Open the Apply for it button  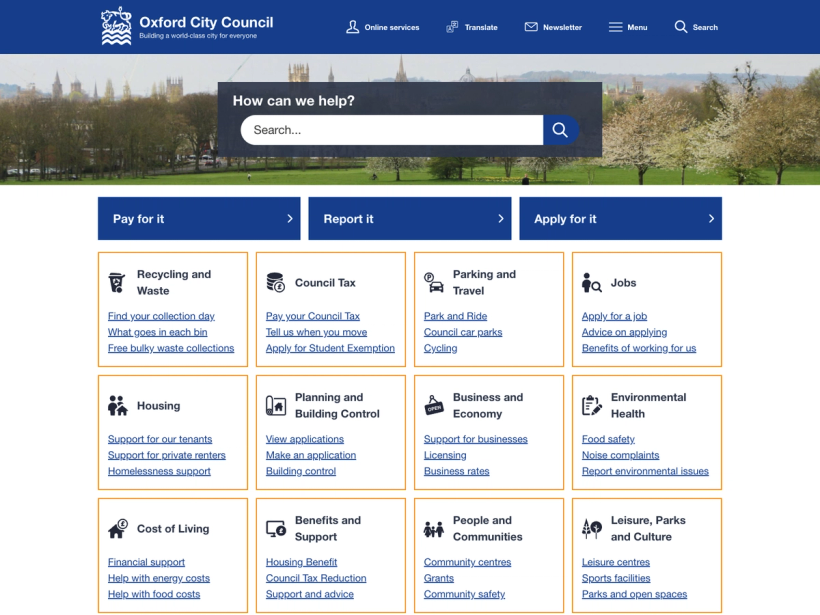tap(621, 219)
